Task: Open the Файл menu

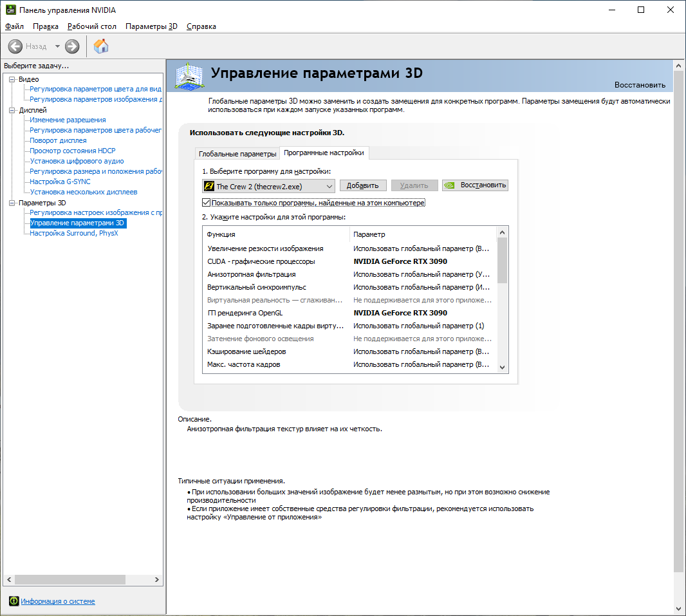Action: [x=14, y=26]
